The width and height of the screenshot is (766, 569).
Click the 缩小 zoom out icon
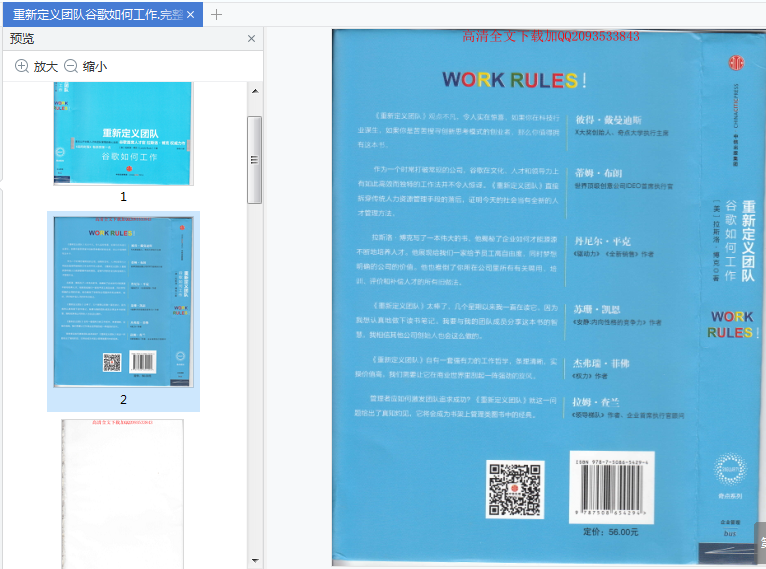coord(71,66)
